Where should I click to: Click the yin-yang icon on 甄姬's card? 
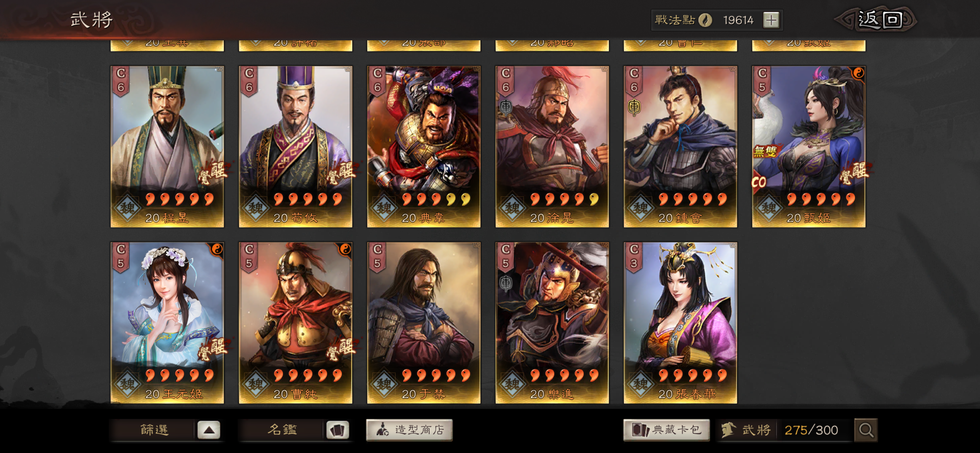point(858,73)
